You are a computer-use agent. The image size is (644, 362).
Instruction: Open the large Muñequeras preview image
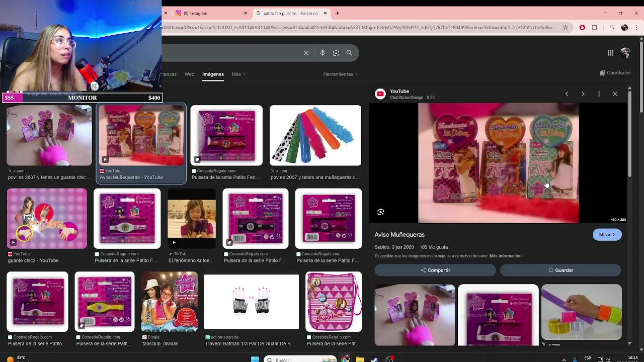(x=499, y=163)
